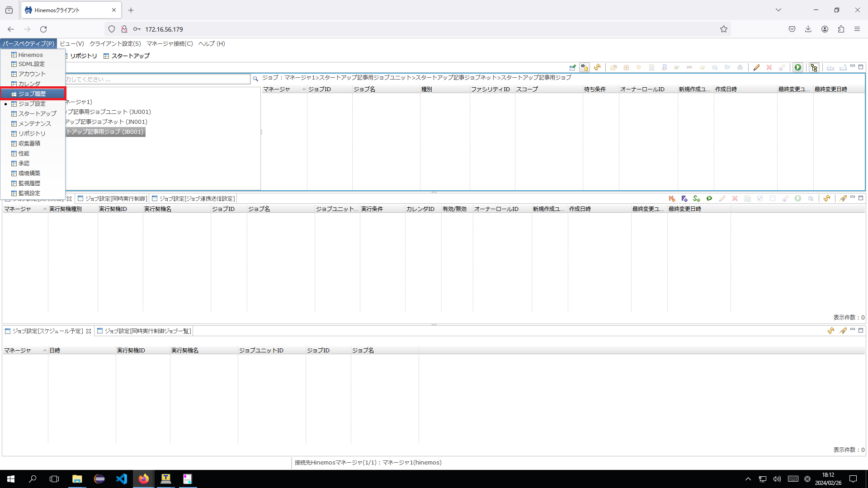
Task: Open Visual Studio Code in taskbar
Action: tap(122, 479)
